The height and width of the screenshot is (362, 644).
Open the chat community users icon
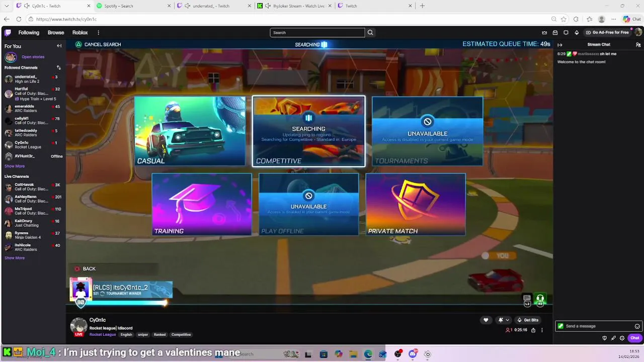click(x=638, y=45)
